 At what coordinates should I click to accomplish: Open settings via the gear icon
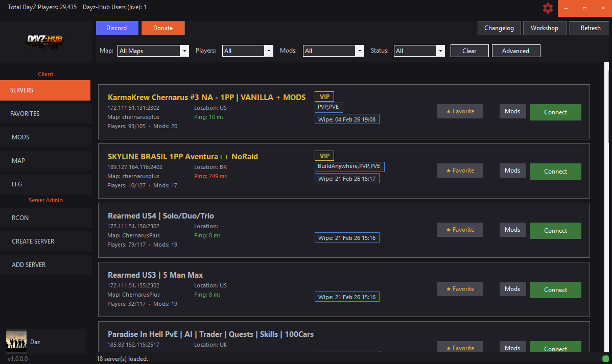click(547, 8)
